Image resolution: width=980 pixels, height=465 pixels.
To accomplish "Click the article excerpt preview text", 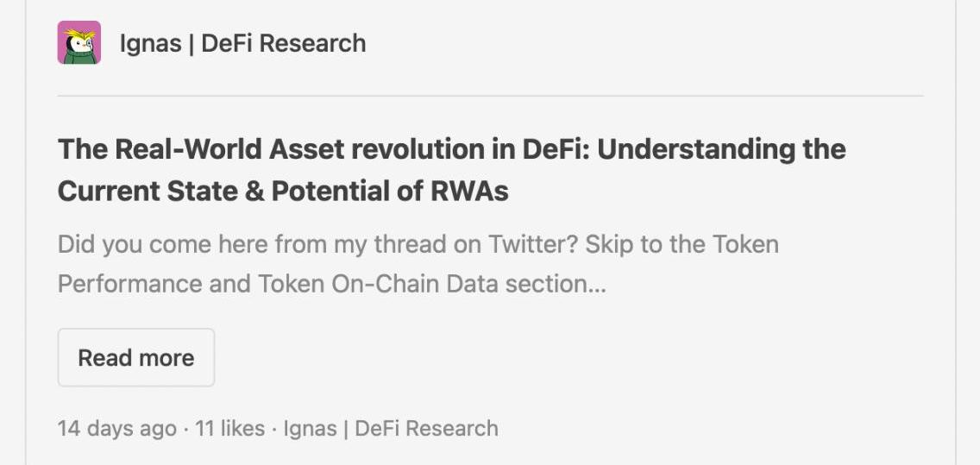I will click(x=418, y=264).
